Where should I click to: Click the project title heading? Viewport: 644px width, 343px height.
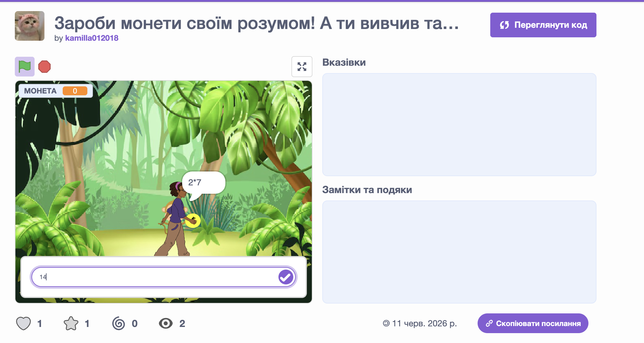pyautogui.click(x=257, y=23)
